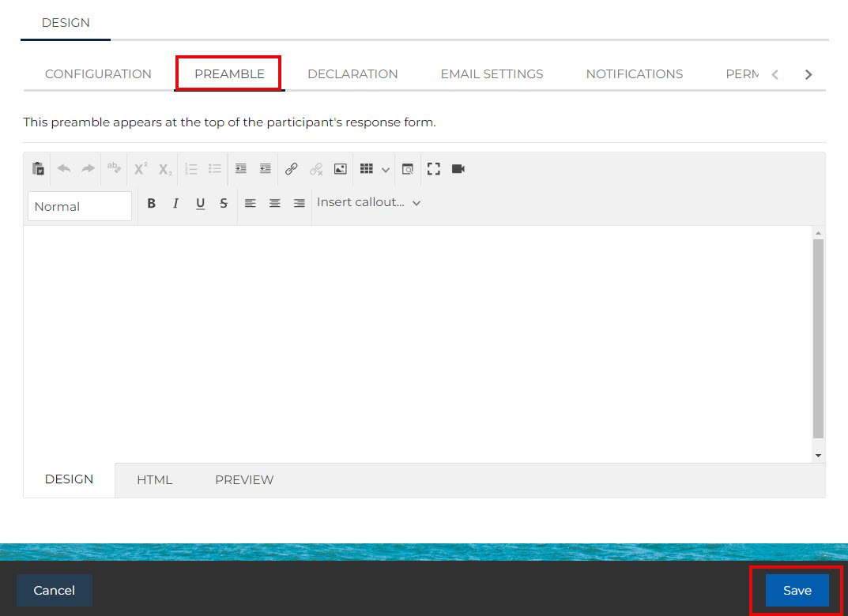The height and width of the screenshot is (616, 848).
Task: Click the insert image icon
Action: 340,169
